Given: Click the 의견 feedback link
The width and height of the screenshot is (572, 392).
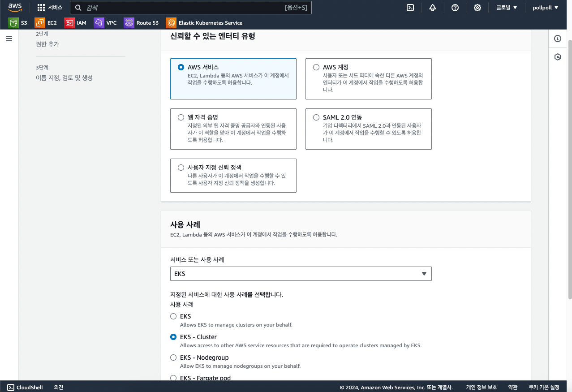Looking at the screenshot, I should (x=59, y=388).
